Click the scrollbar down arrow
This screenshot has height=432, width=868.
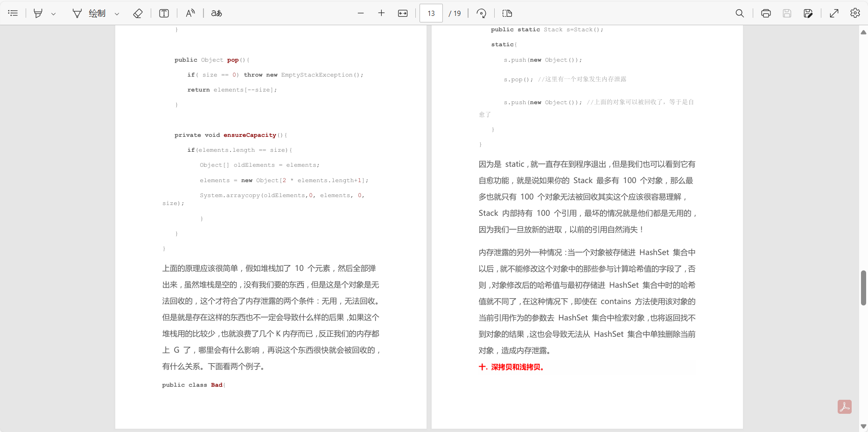click(863, 426)
